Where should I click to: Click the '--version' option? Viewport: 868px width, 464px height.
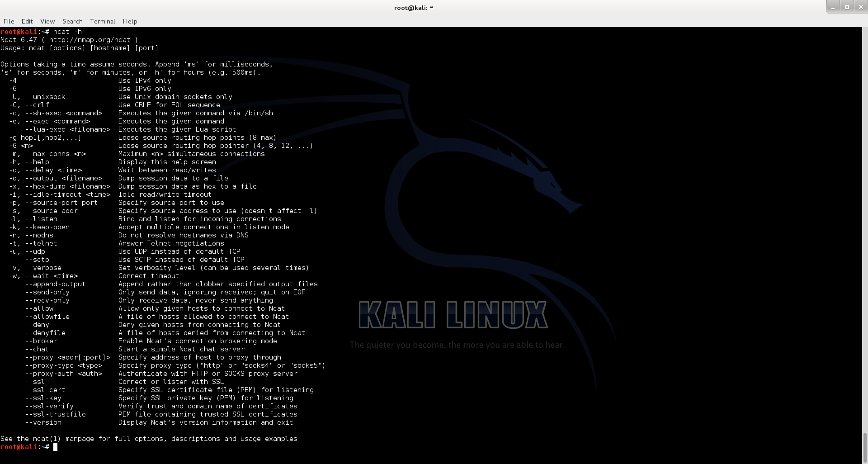coord(43,422)
